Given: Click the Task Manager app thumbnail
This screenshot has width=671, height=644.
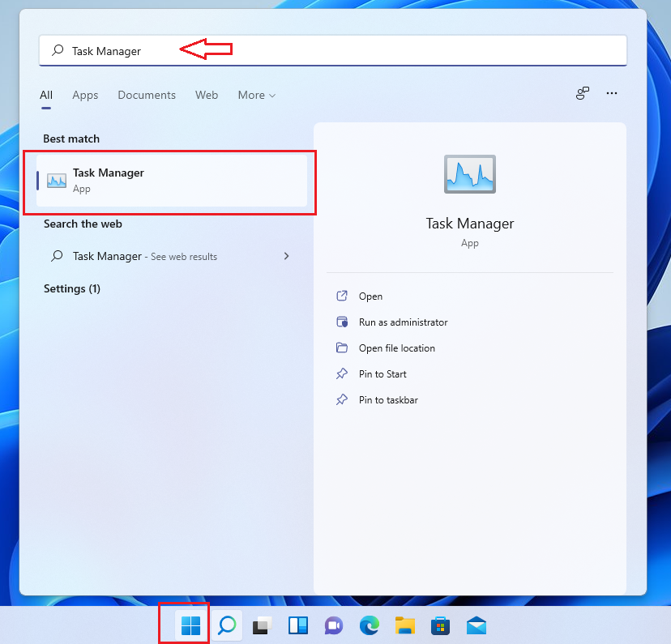Looking at the screenshot, I should click(470, 174).
